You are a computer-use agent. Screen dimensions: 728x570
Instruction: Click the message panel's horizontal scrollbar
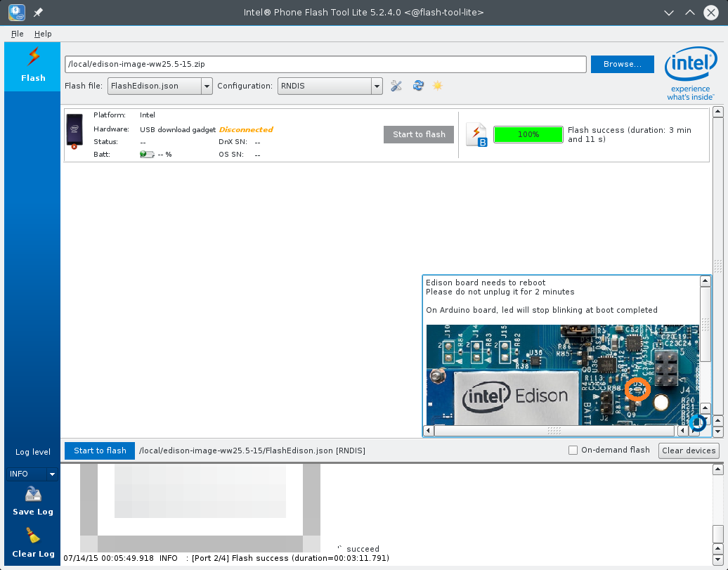point(554,431)
